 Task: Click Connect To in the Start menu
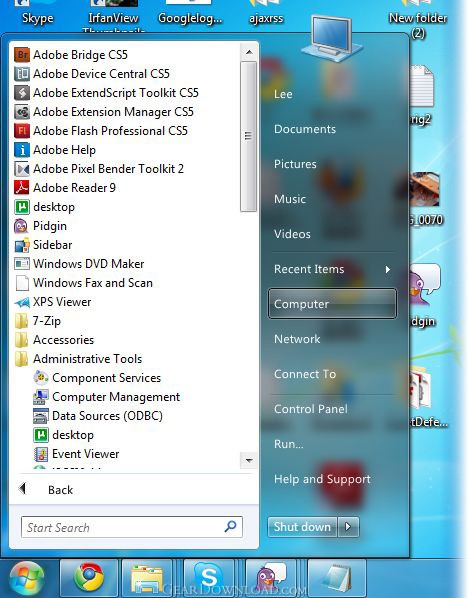point(305,374)
